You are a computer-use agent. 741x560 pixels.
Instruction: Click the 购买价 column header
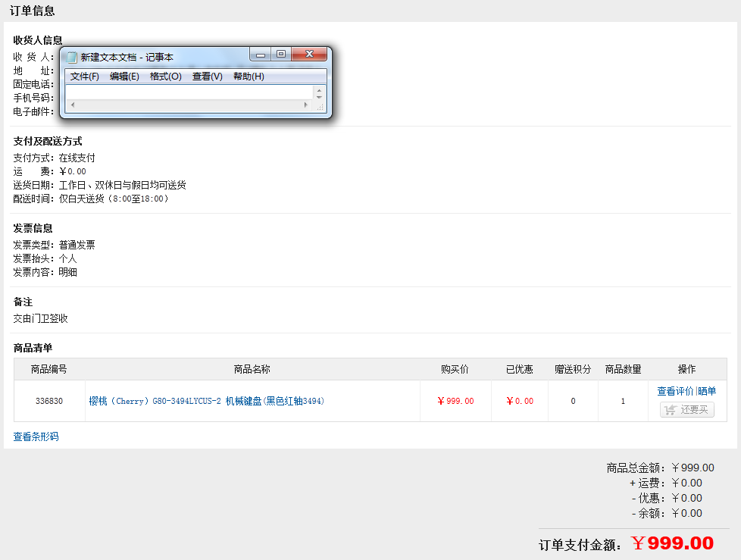(455, 369)
